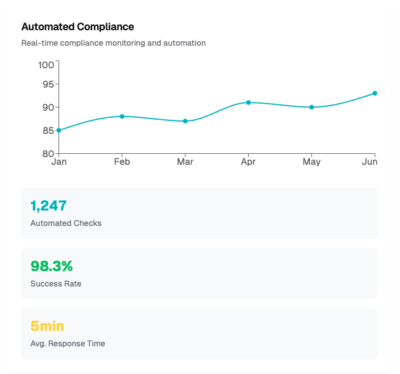Screen dimensions: 400x374
Task: Open the 98.3% Success Rate card
Action: (199, 273)
